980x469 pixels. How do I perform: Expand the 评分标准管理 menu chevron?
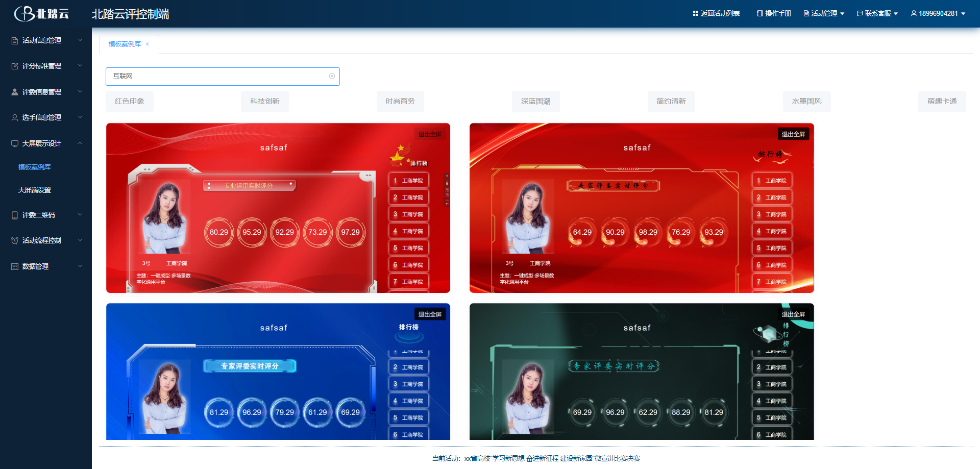pyautogui.click(x=80, y=65)
